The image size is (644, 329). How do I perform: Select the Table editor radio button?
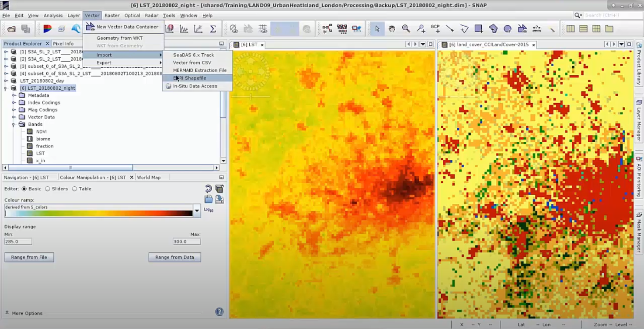point(74,189)
